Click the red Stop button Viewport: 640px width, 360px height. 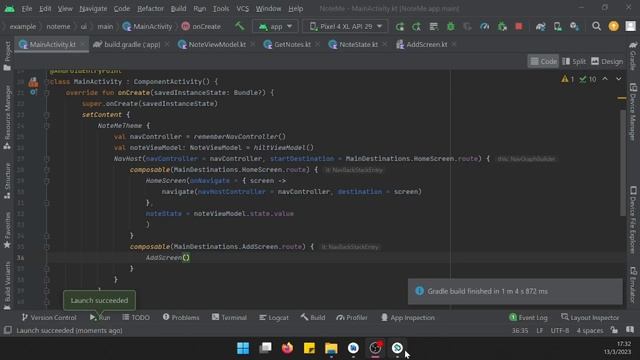tap(519, 27)
